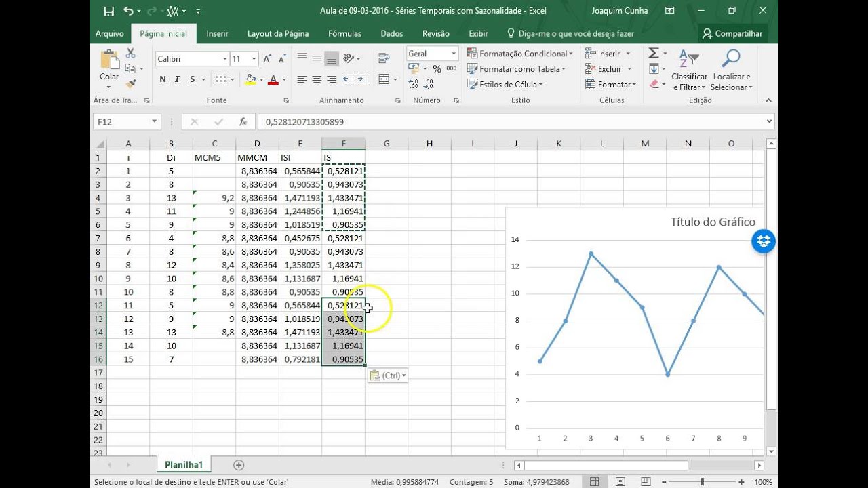Toggle middle vertical alignment
This screenshot has width=868, height=488.
317,58
